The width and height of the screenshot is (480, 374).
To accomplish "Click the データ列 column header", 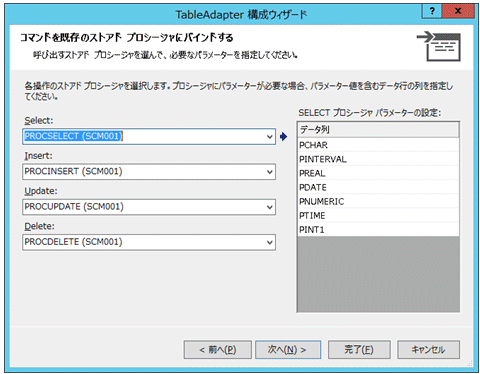I will [378, 130].
